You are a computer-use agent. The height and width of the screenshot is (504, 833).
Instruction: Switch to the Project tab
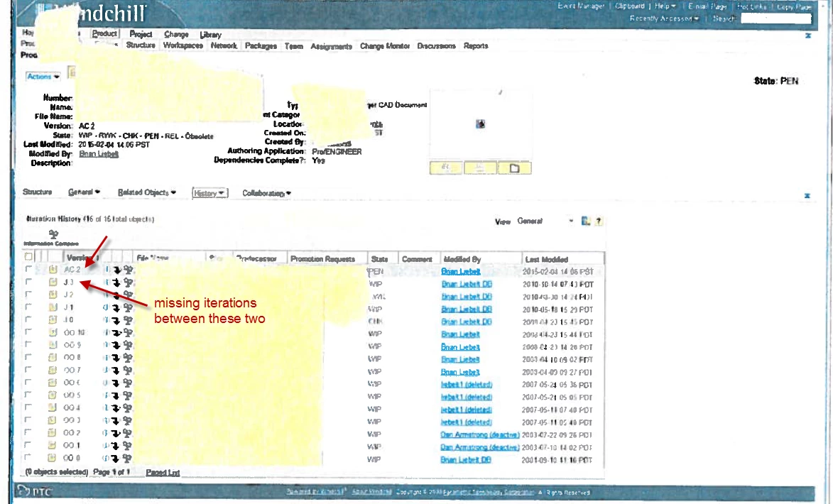[x=141, y=34]
